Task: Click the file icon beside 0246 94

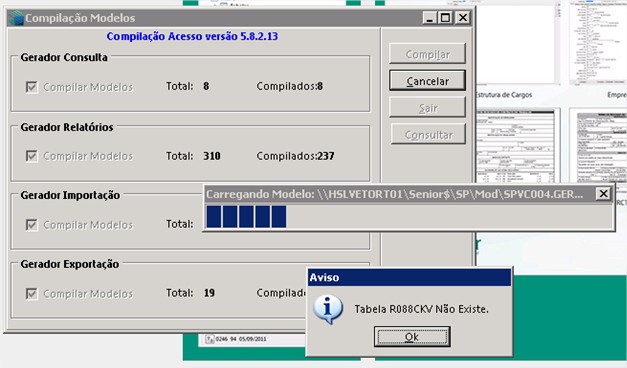Action: [x=210, y=339]
